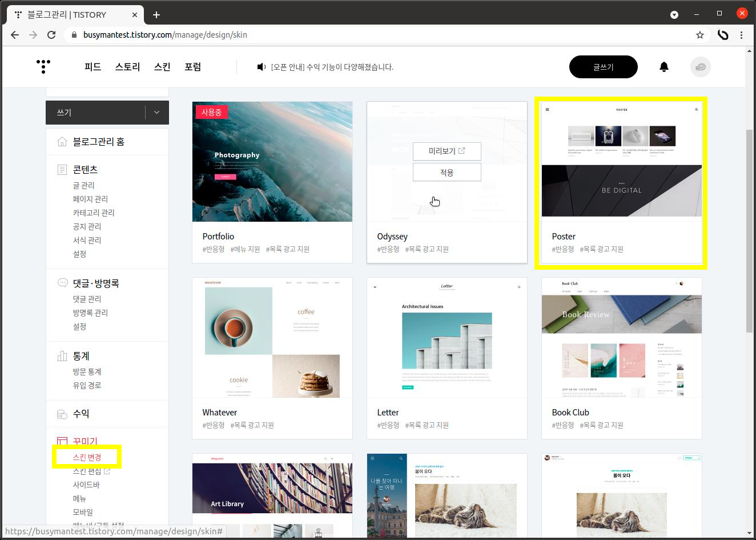Click the Chrome profile dropdown icon
The image size is (756, 540).
tap(674, 14)
